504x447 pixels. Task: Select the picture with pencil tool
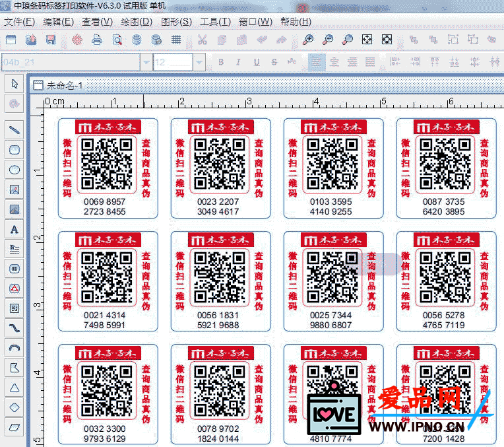15,209
